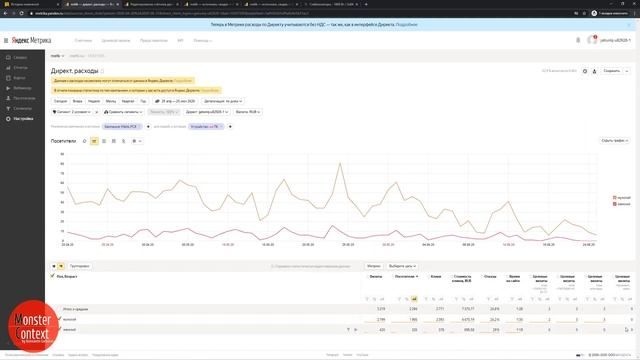640x360 pixels.
Task: Set the period to Месяц
Action: 111,101
